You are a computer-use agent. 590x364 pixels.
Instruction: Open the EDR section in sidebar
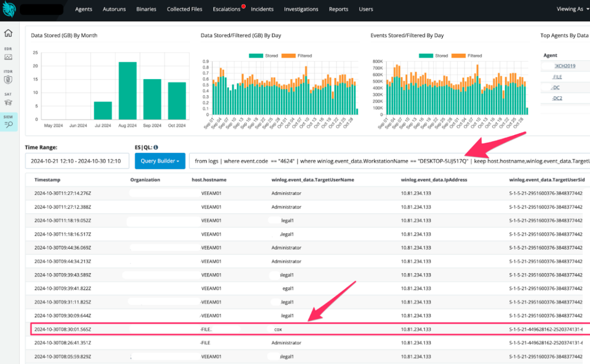tap(8, 54)
